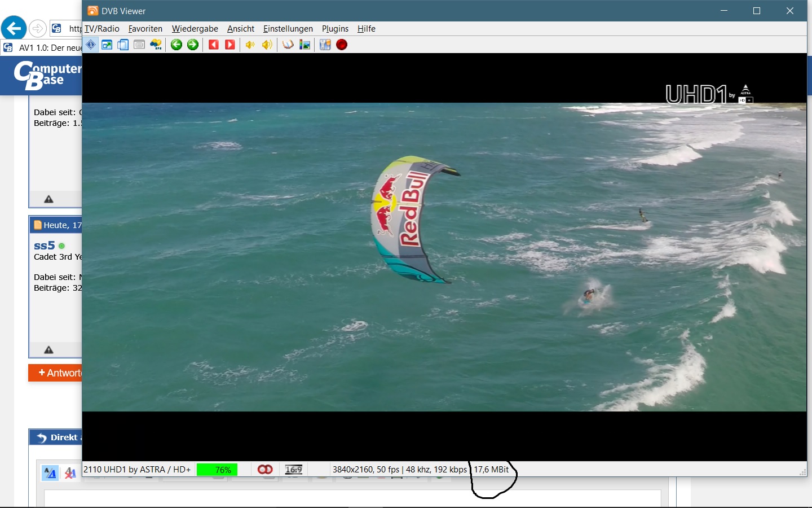Click the stereo audio rings status icon

click(x=265, y=470)
